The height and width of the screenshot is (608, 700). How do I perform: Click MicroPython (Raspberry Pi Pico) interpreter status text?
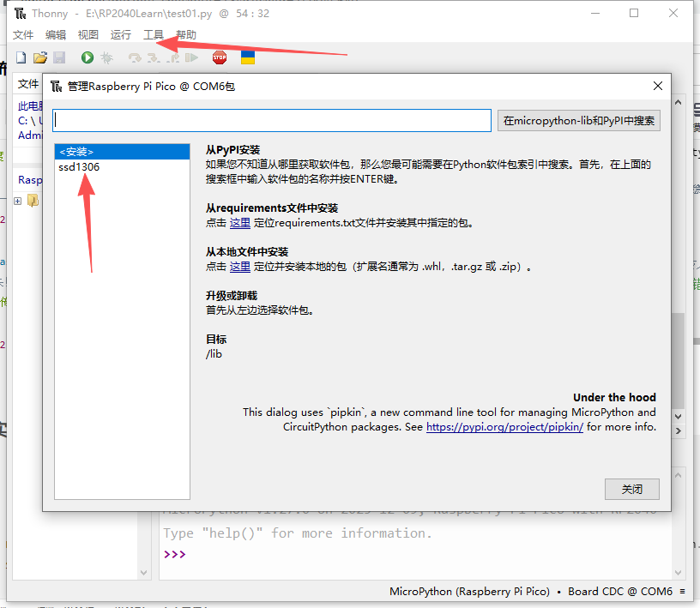pyautogui.click(x=469, y=591)
